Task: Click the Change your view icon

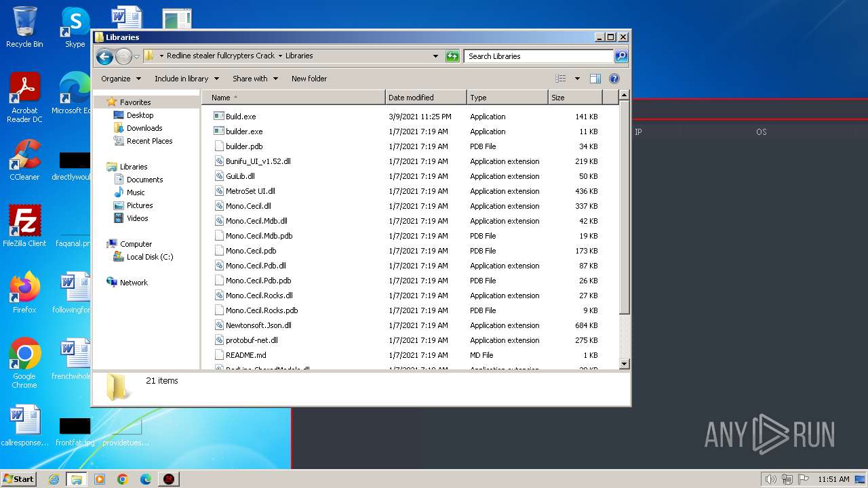Action: pos(561,79)
